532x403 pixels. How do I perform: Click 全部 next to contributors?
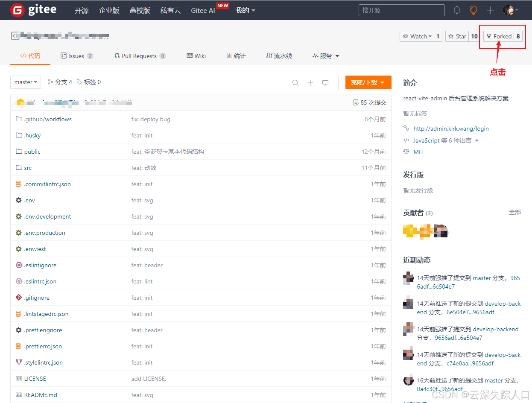(x=515, y=212)
